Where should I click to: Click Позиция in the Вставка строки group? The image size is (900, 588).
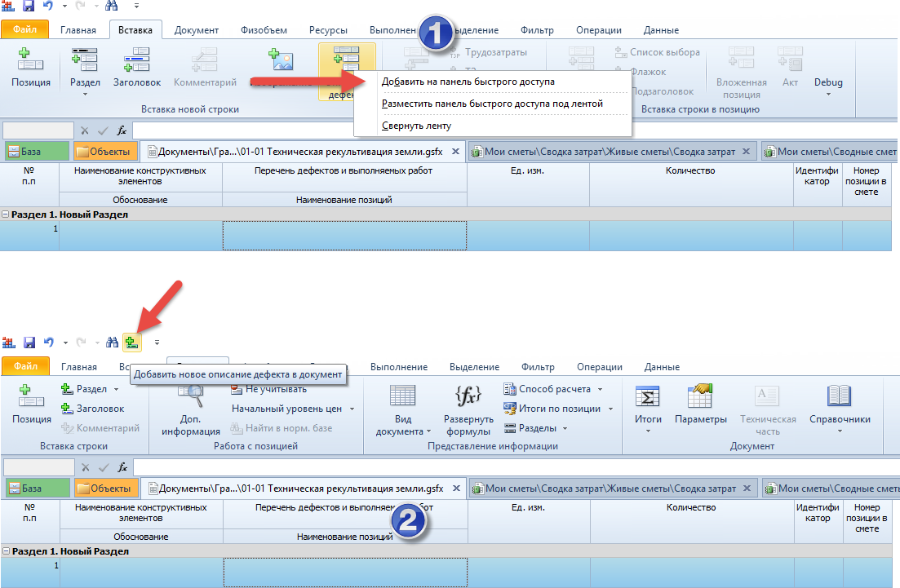[x=32, y=405]
